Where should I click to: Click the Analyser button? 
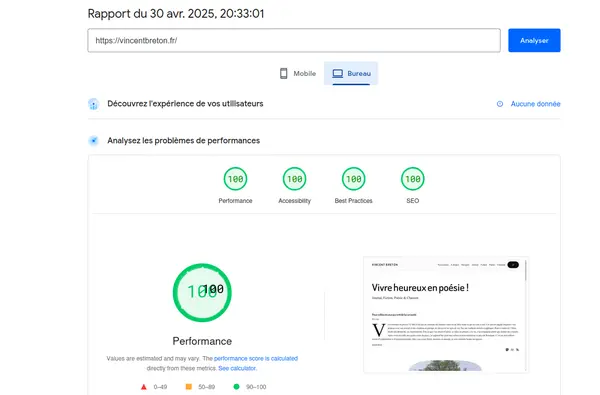534,40
